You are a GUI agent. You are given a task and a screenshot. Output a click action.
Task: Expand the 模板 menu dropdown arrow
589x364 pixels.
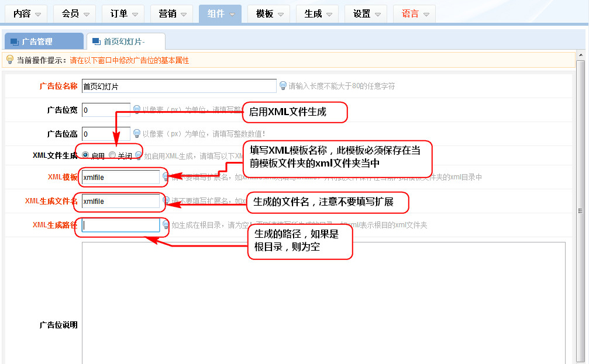coord(281,14)
